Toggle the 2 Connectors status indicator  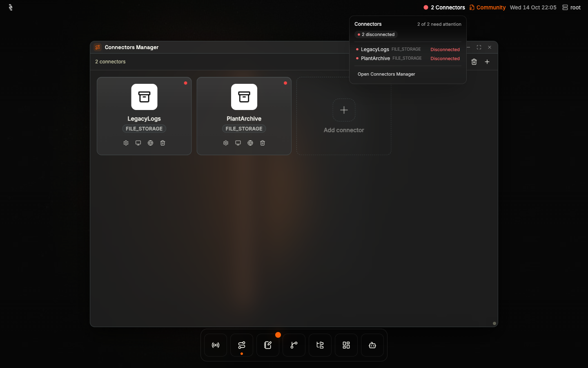click(444, 7)
